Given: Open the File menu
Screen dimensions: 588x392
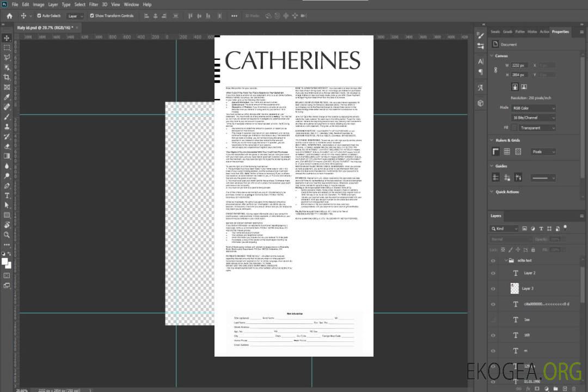Looking at the screenshot, I should (x=15, y=4).
